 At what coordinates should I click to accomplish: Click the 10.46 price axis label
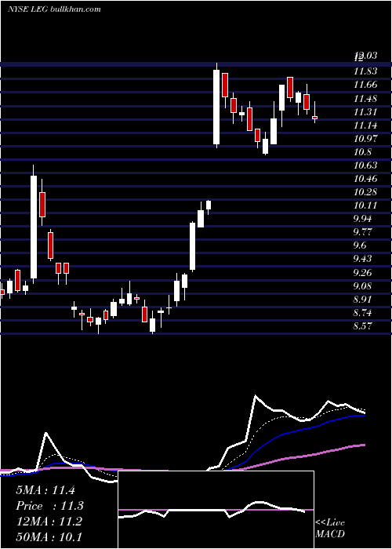click(x=365, y=179)
